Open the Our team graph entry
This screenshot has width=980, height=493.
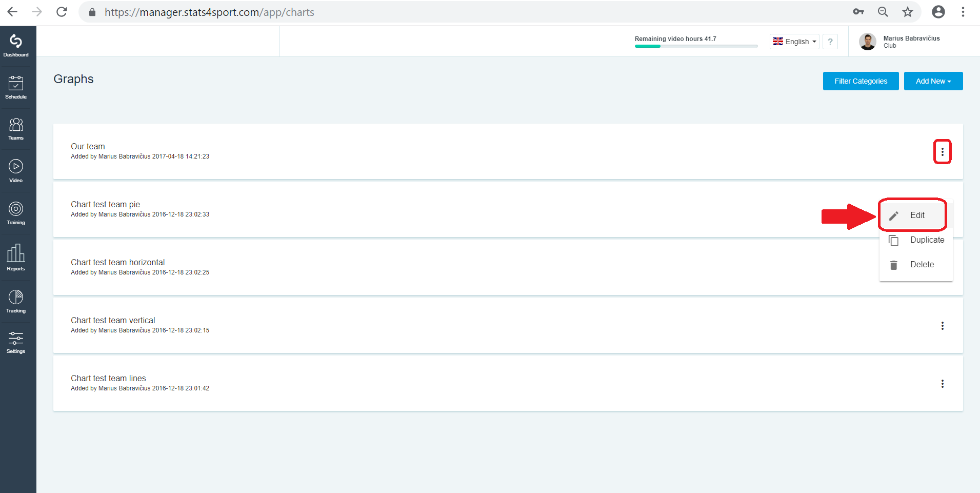click(508, 151)
